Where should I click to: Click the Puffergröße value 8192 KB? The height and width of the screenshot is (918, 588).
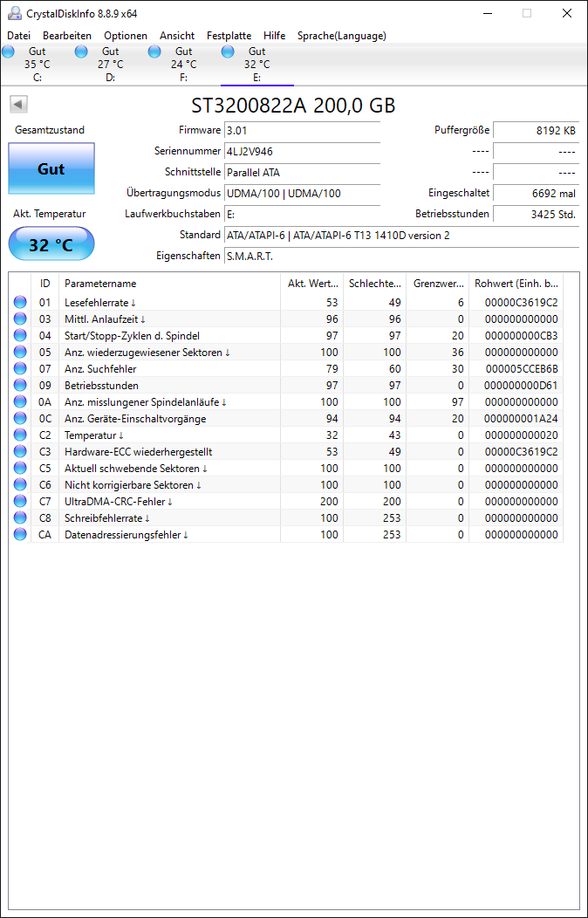pos(536,131)
